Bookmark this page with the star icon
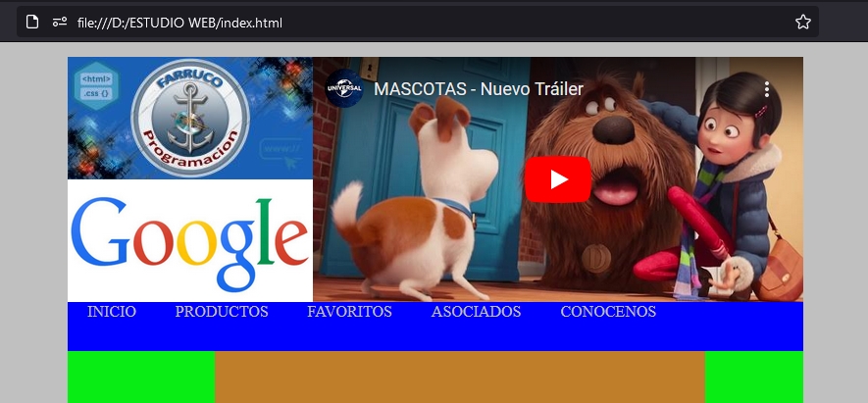This screenshot has height=403, width=868. tap(802, 23)
